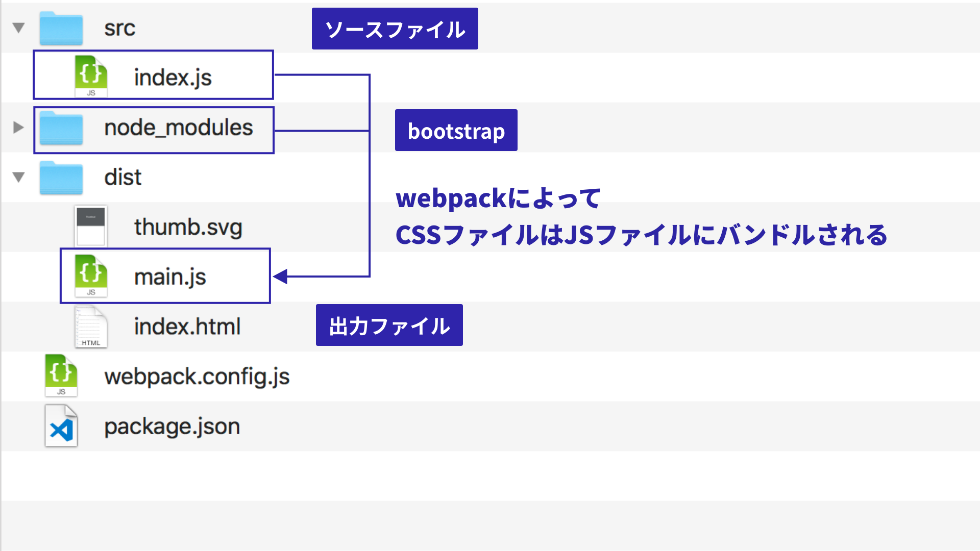The width and height of the screenshot is (980, 551).
Task: Select the webpack.config.js file name
Action: [197, 377]
